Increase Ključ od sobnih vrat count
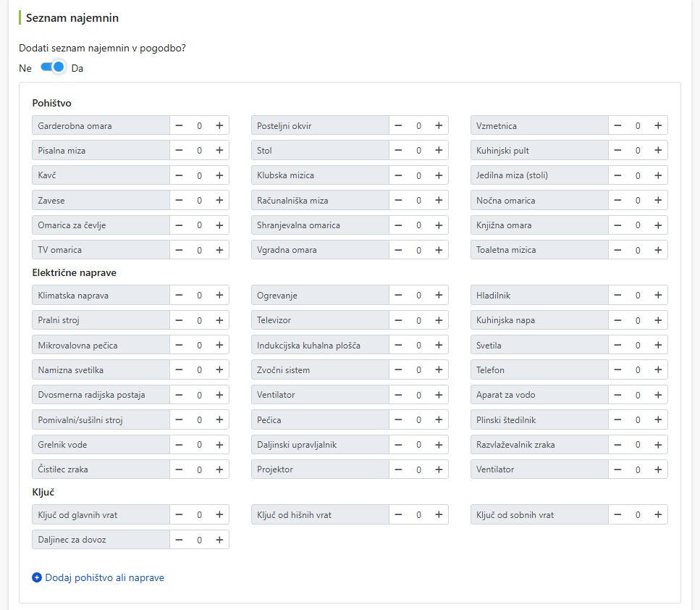Image resolution: width=700 pixels, height=610 pixels. [658, 514]
